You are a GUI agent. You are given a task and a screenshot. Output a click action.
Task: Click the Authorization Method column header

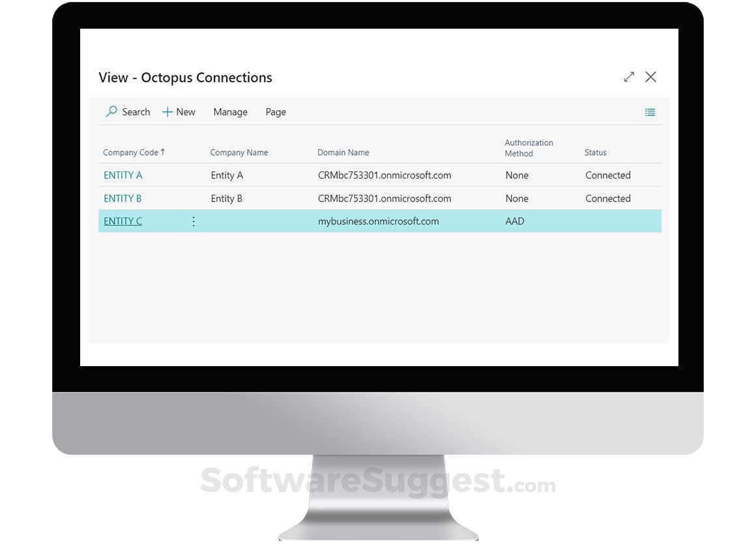[529, 148]
